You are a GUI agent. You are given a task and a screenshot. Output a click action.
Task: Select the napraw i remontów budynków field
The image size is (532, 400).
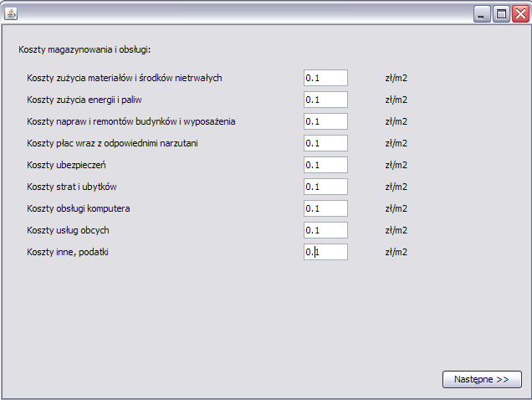(x=325, y=121)
